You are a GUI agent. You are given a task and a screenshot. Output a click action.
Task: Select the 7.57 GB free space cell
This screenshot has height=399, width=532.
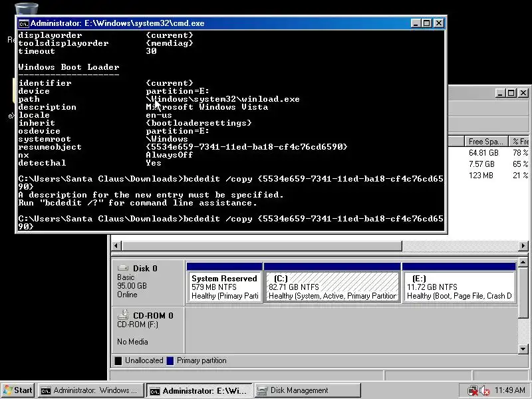coord(481,164)
